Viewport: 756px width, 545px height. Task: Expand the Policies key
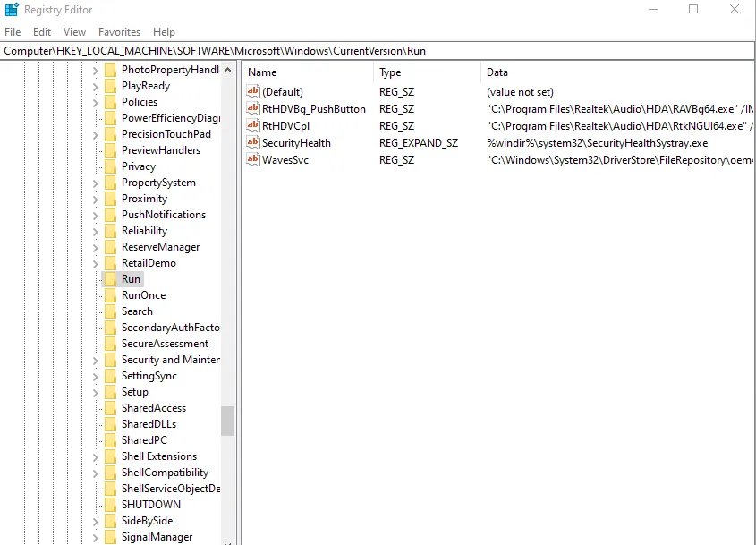coord(96,102)
